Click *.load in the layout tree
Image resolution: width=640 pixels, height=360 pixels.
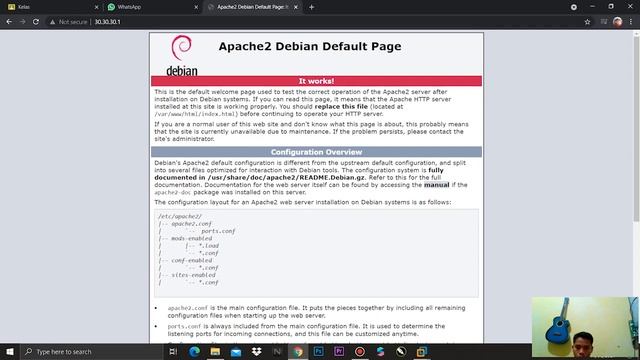tap(209, 246)
